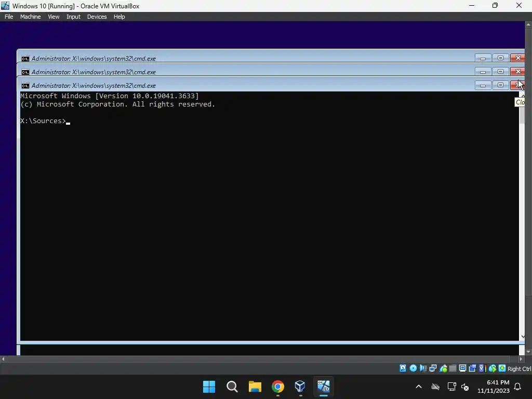Open the View menu

click(54, 17)
